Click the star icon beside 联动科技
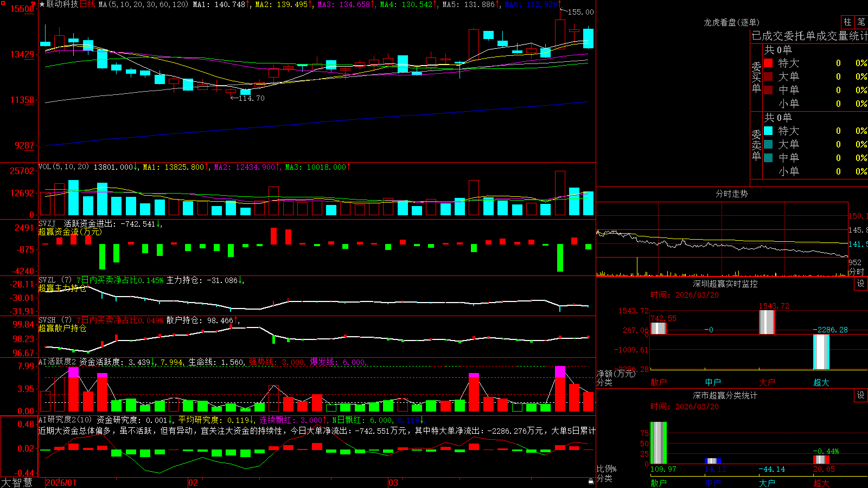Screen dimensions: 868x488 click(x=42, y=4)
